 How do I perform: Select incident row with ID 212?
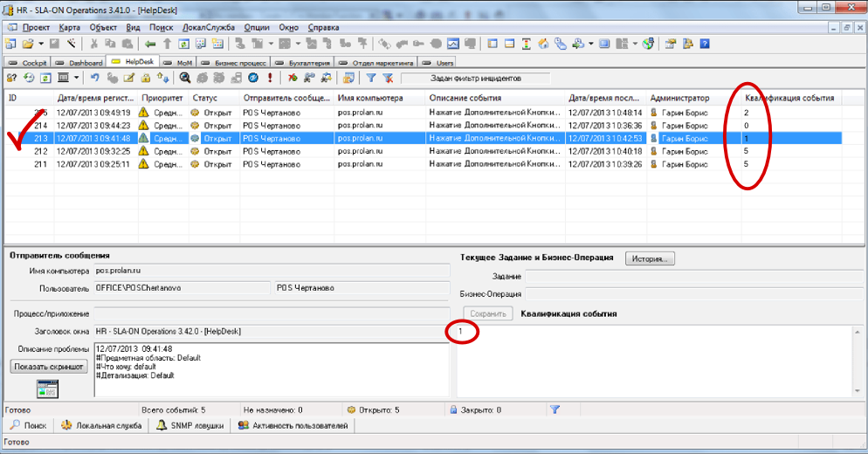pos(424,151)
